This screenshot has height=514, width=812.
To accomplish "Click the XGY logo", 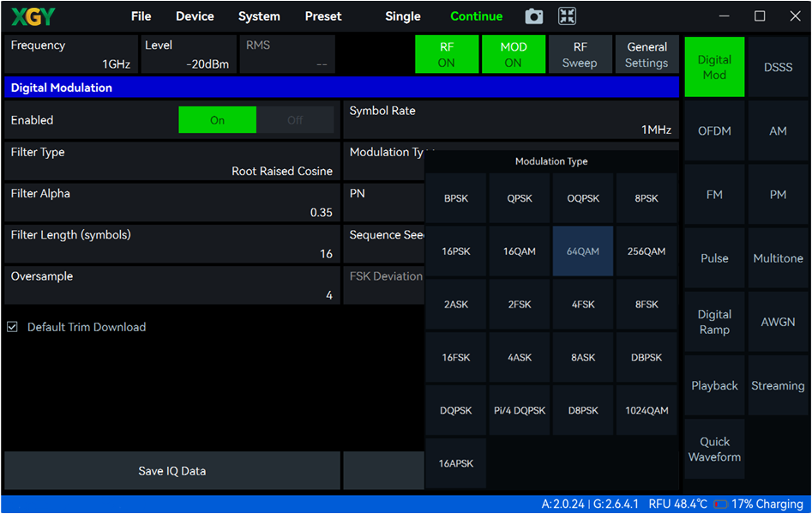I will coord(33,16).
